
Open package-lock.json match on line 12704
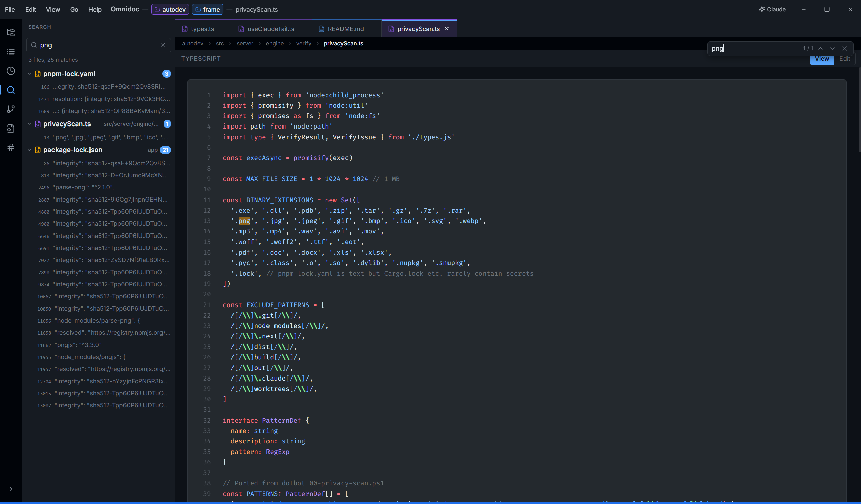[x=99, y=381]
